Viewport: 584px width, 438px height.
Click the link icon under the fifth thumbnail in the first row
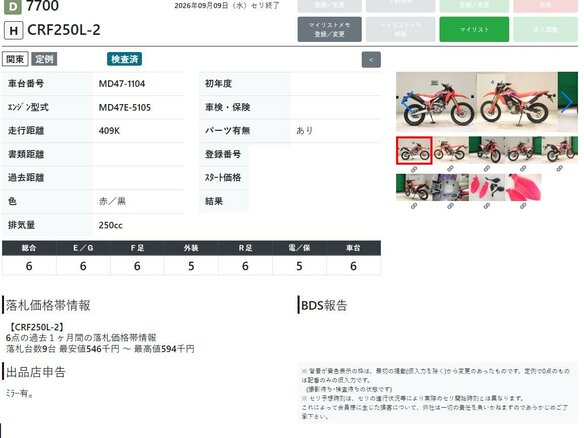click(559, 169)
